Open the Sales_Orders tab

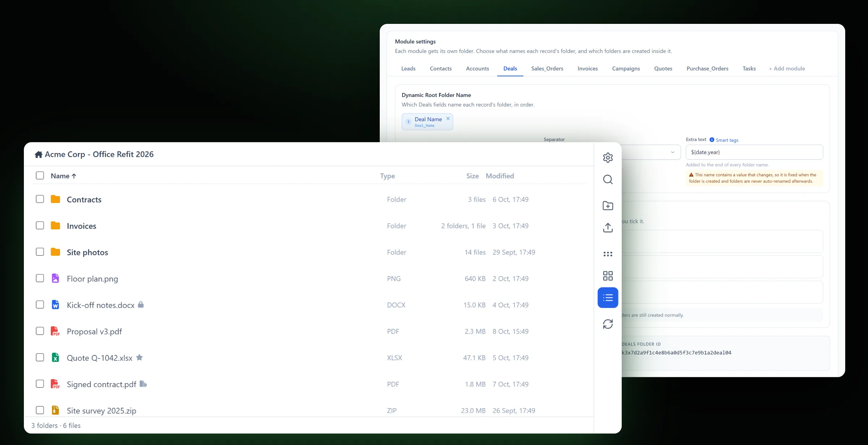click(547, 68)
